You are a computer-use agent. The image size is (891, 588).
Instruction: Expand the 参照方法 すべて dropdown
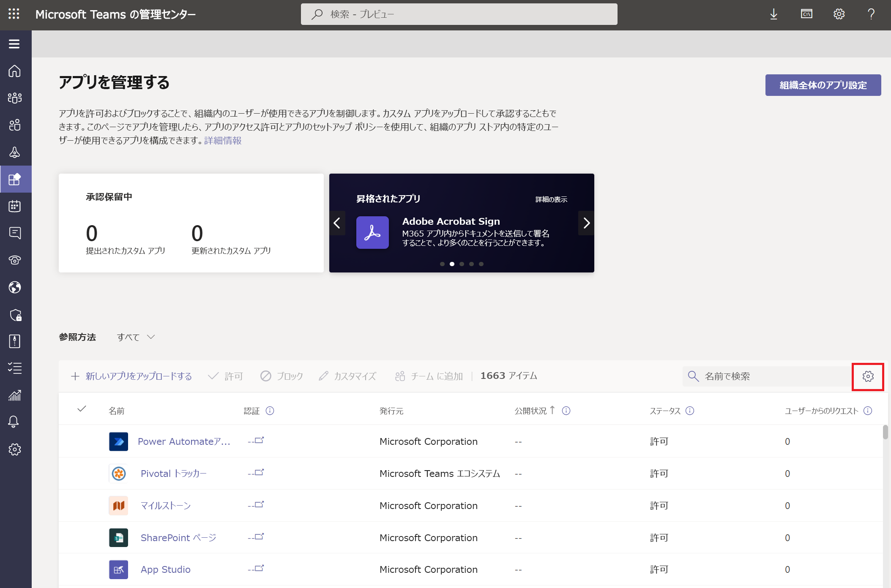point(136,337)
